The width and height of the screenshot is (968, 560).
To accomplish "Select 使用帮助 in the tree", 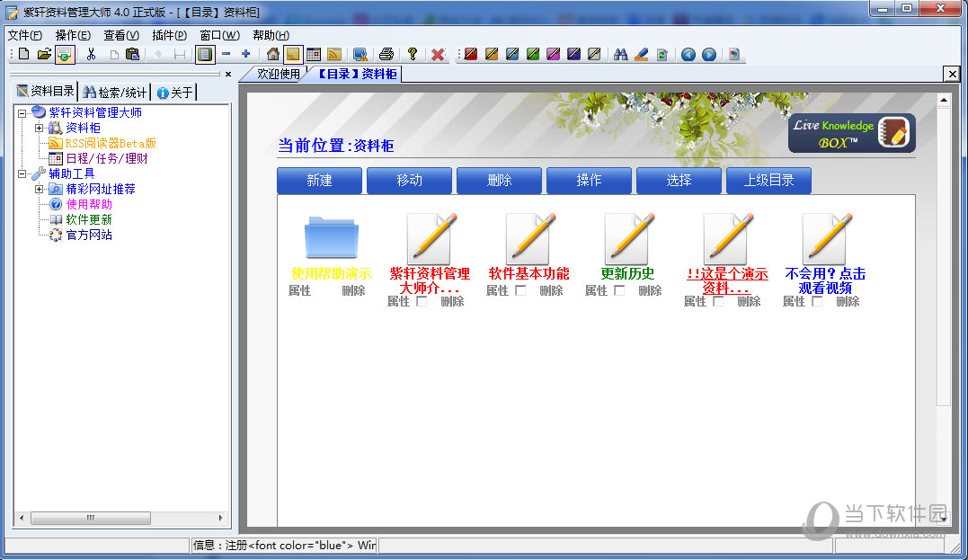I will (x=89, y=204).
